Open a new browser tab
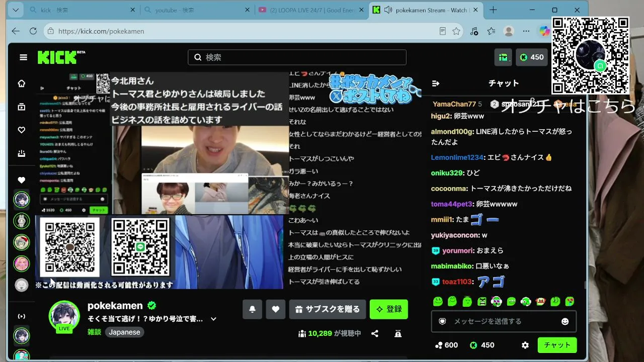This screenshot has width=644, height=362. point(493,10)
